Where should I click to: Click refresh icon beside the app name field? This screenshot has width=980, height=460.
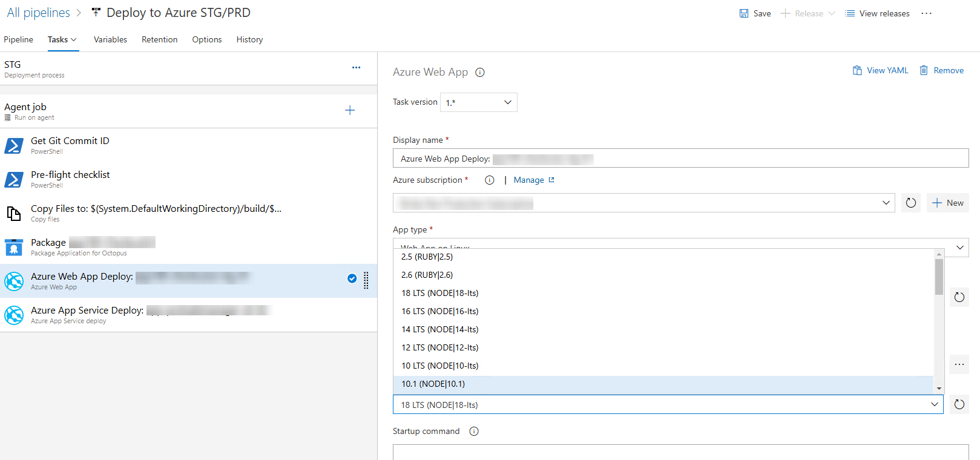click(x=959, y=297)
